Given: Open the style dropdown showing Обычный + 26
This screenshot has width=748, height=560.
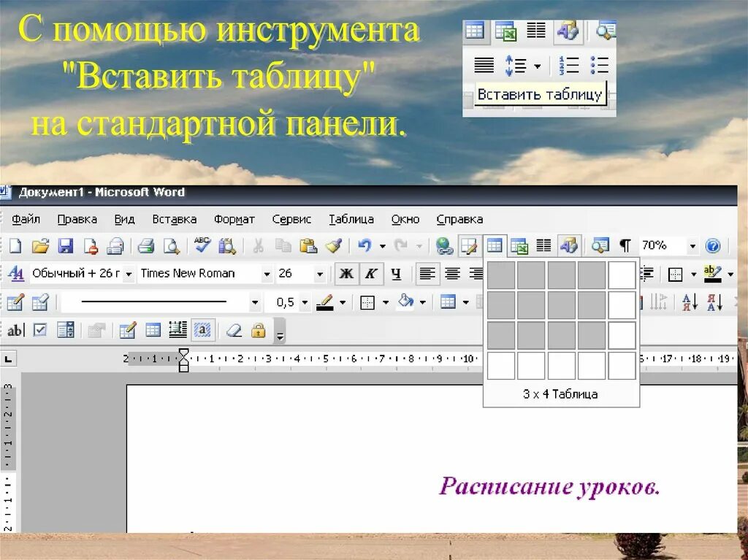Looking at the screenshot, I should pos(129,275).
